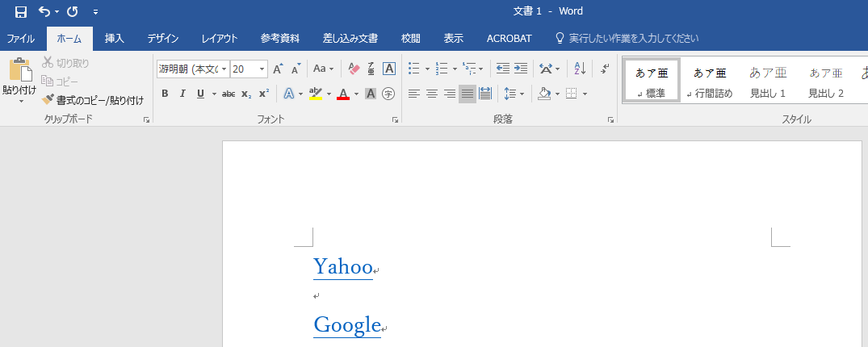This screenshot has width=868, height=347.
Task: Undo the last action
Action: point(44,11)
